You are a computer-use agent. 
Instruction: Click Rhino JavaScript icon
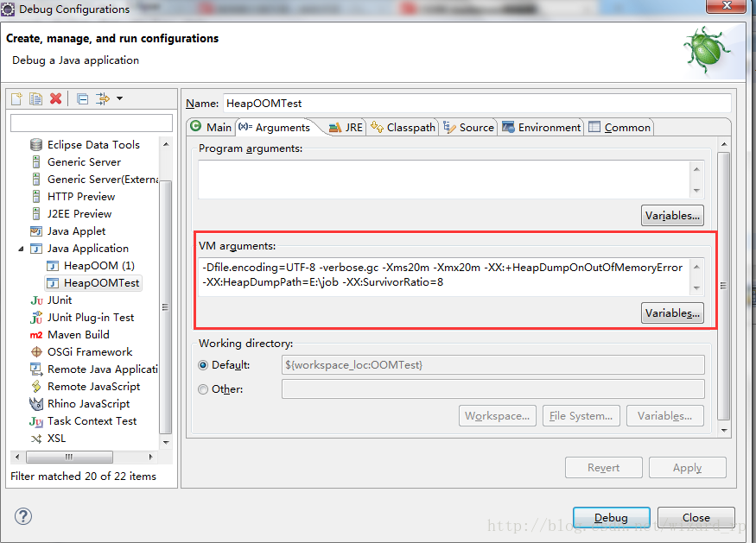(x=36, y=404)
